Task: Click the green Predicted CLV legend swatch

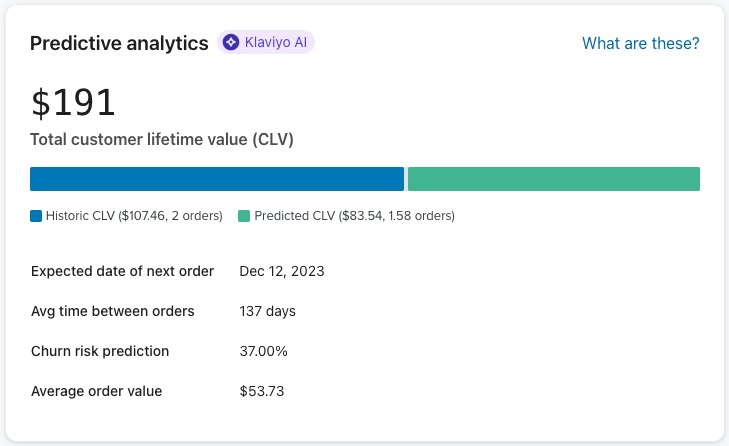Action: 244,216
